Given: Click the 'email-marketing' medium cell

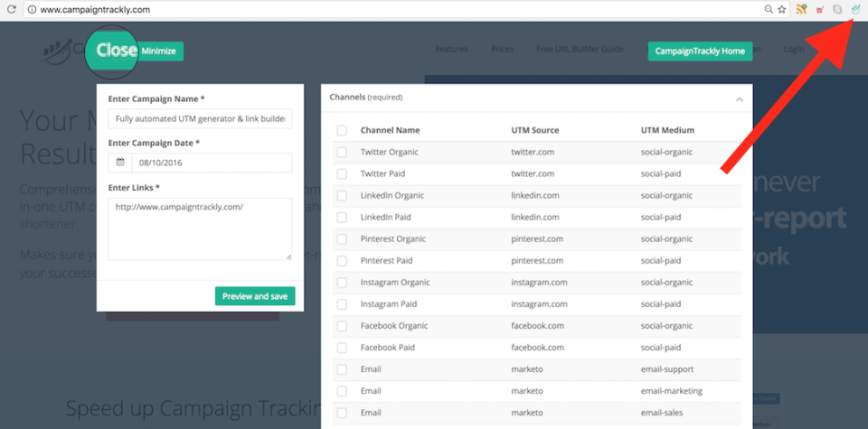Looking at the screenshot, I should coord(672,391).
